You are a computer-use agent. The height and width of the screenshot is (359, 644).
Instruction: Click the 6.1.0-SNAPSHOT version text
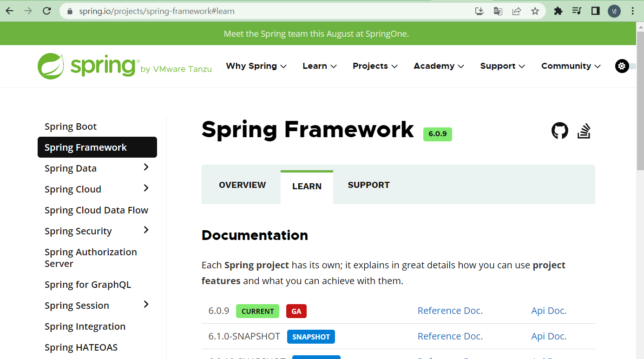244,336
